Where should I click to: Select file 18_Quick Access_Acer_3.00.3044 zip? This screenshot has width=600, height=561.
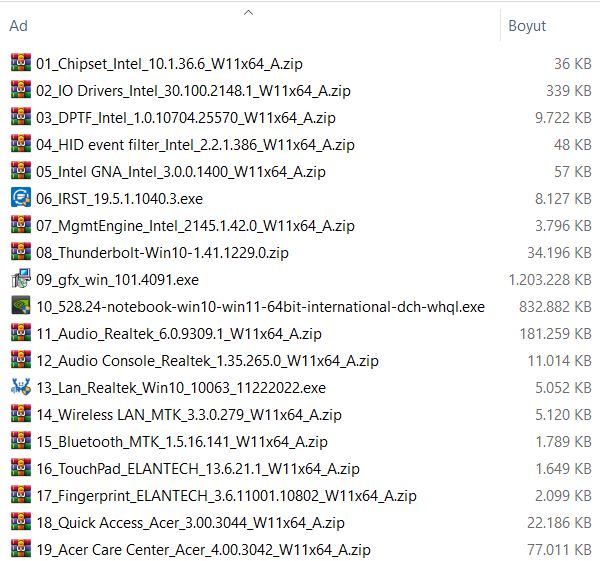pos(190,523)
